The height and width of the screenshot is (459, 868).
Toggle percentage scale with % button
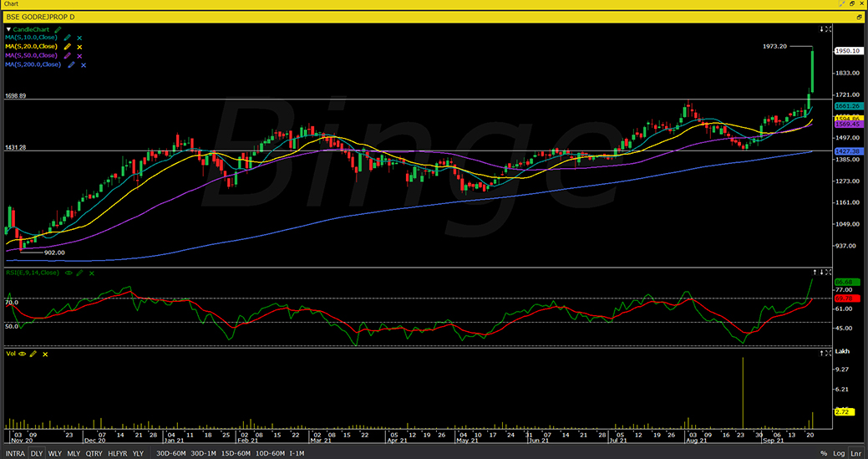tap(824, 453)
